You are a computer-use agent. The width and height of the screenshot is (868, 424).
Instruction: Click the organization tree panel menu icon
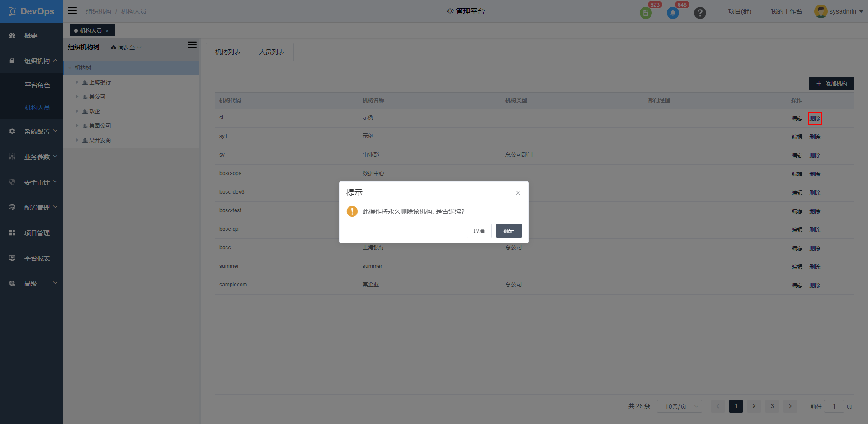192,45
